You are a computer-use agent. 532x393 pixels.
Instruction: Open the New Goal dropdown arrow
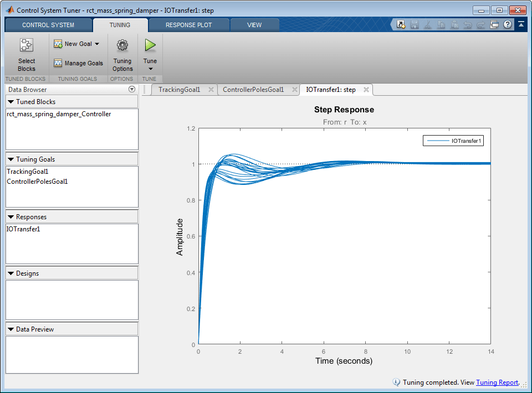pos(97,44)
